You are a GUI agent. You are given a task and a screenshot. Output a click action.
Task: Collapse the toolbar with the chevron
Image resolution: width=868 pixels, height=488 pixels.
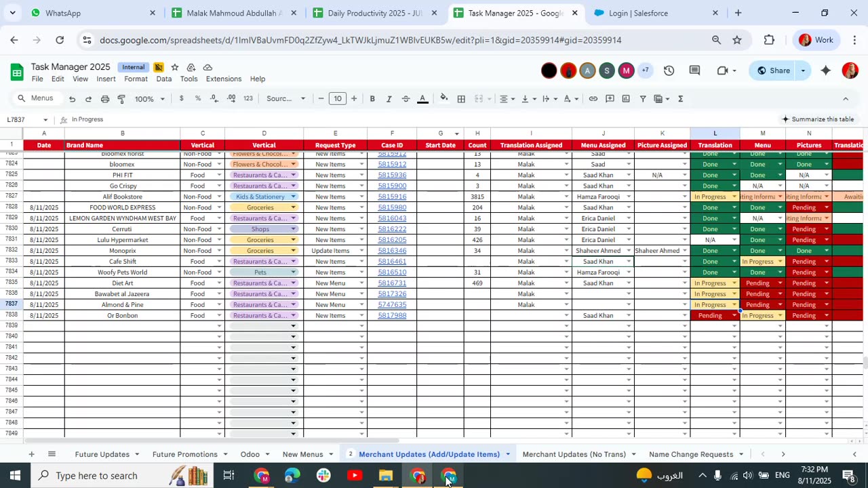[x=846, y=99]
